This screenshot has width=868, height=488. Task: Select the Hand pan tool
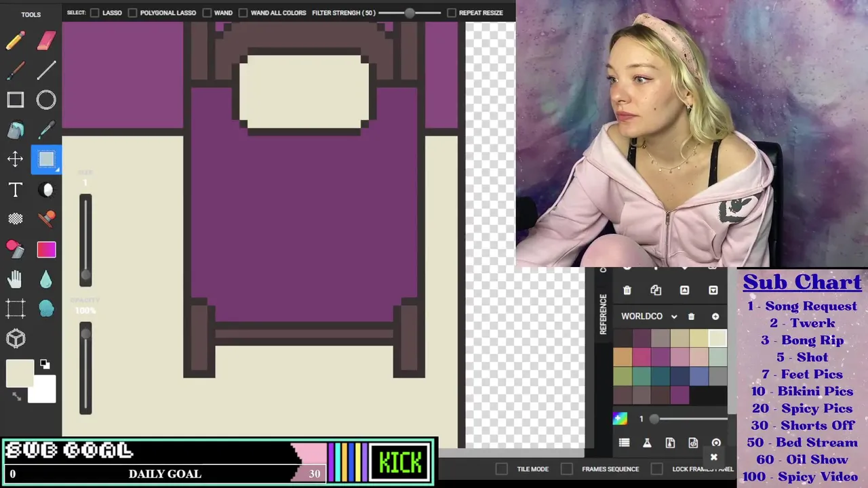[x=15, y=279]
